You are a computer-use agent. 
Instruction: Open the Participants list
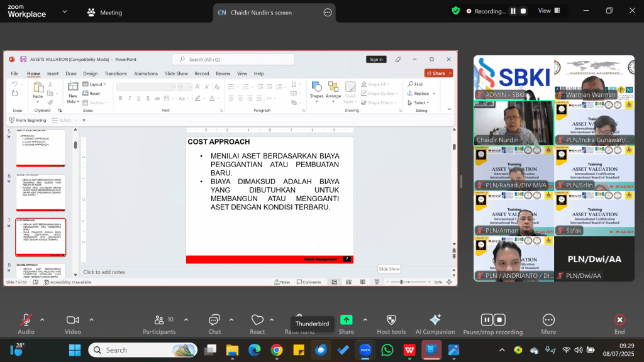point(159,324)
